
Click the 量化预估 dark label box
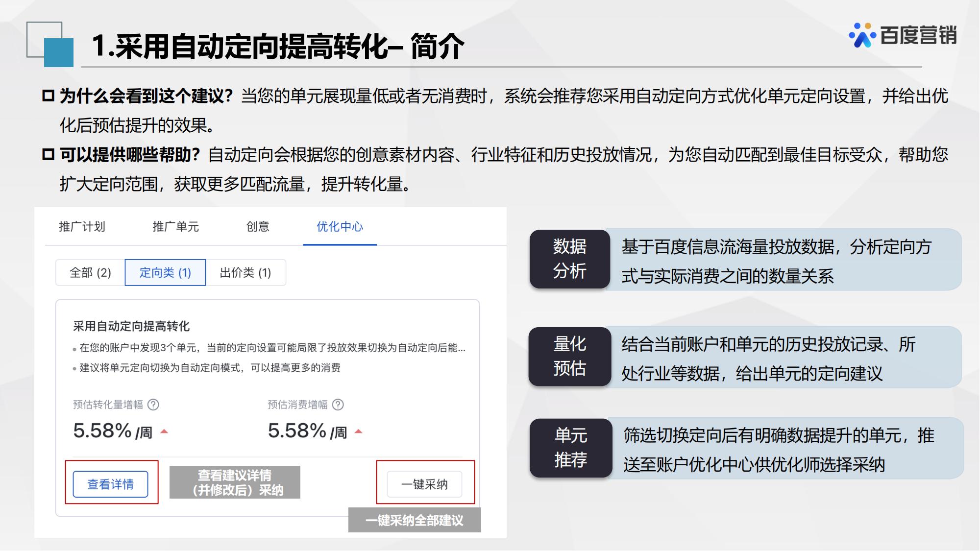pyautogui.click(x=570, y=357)
